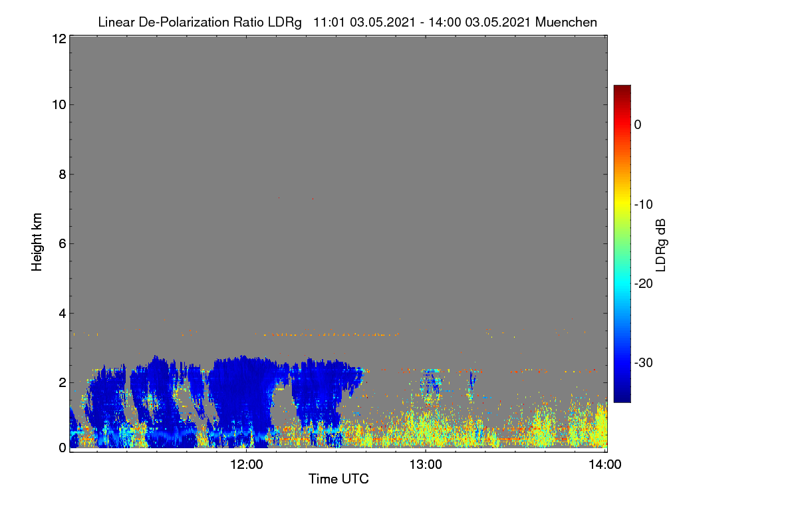Click the height axis label '4'
Viewport: 798px width, 532px height.
61,313
